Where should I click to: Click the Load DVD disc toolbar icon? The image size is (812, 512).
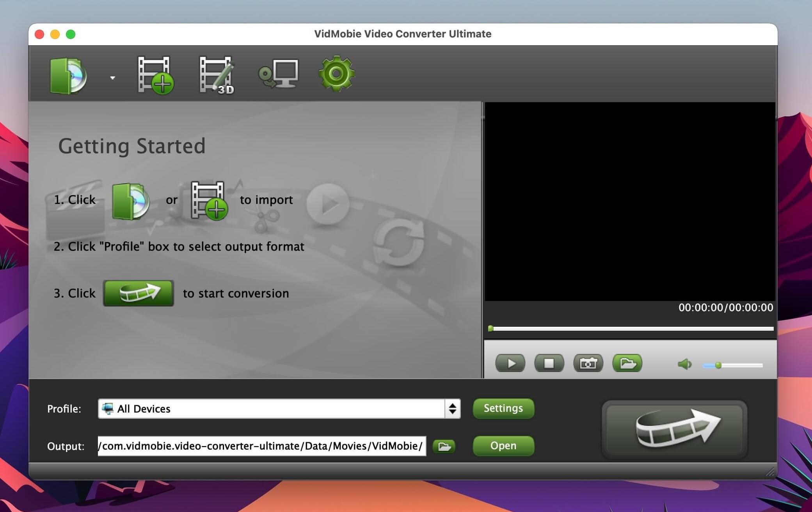pyautogui.click(x=68, y=76)
